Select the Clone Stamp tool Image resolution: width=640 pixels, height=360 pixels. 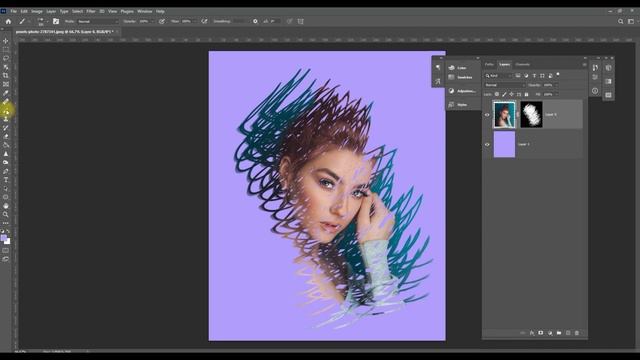[6, 119]
